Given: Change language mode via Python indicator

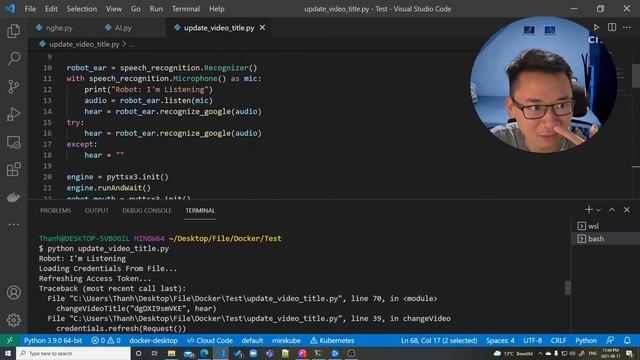Looking at the screenshot, I should coord(586,340).
